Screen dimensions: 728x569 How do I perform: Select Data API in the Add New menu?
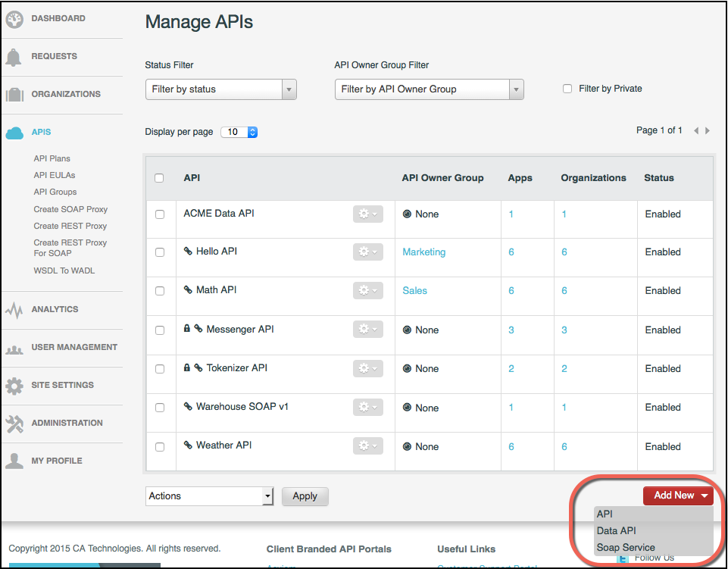615,531
